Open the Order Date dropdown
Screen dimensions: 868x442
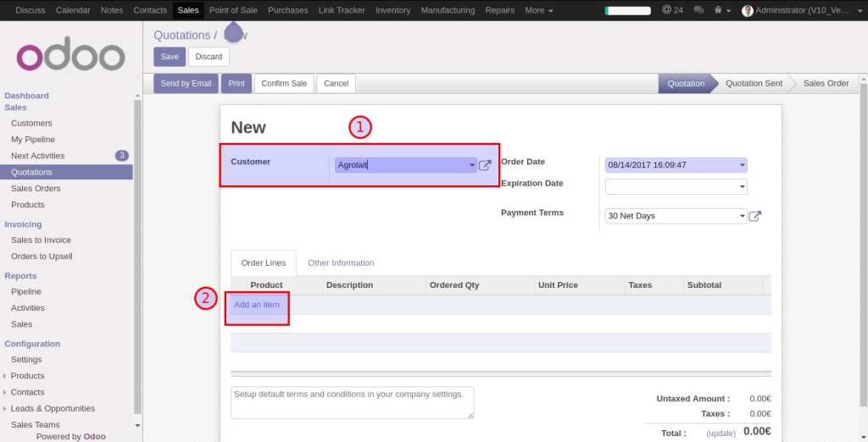click(x=743, y=165)
